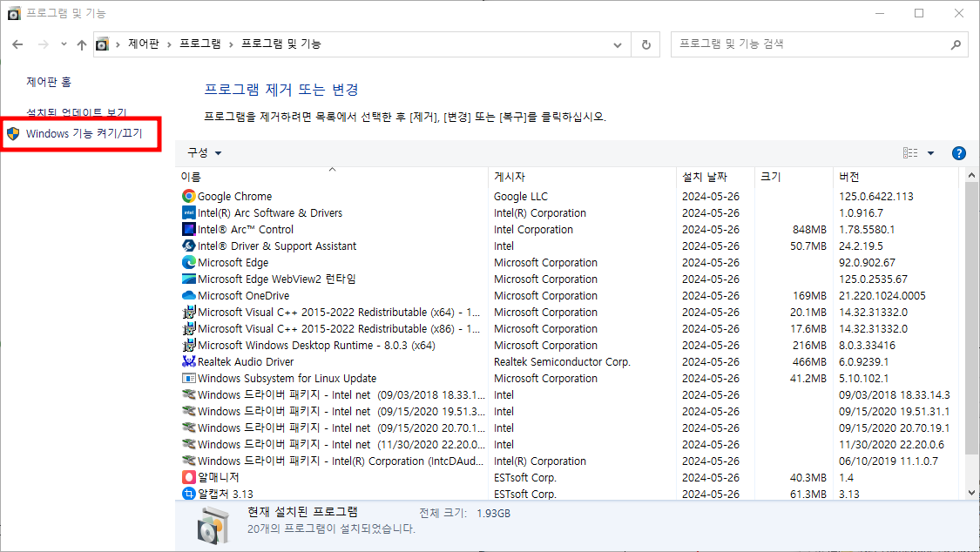Click version 21.220.1024.0005 cell

pyautogui.click(x=882, y=295)
